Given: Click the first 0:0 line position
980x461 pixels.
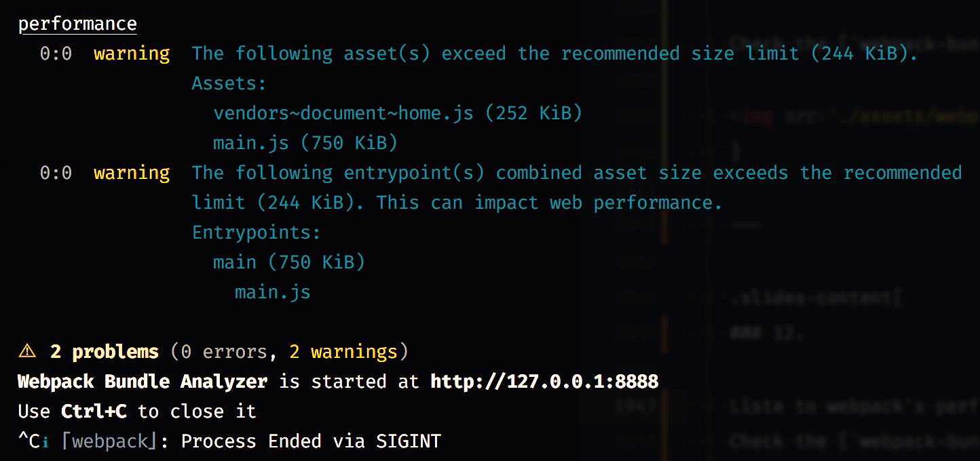Looking at the screenshot, I should coord(56,54).
